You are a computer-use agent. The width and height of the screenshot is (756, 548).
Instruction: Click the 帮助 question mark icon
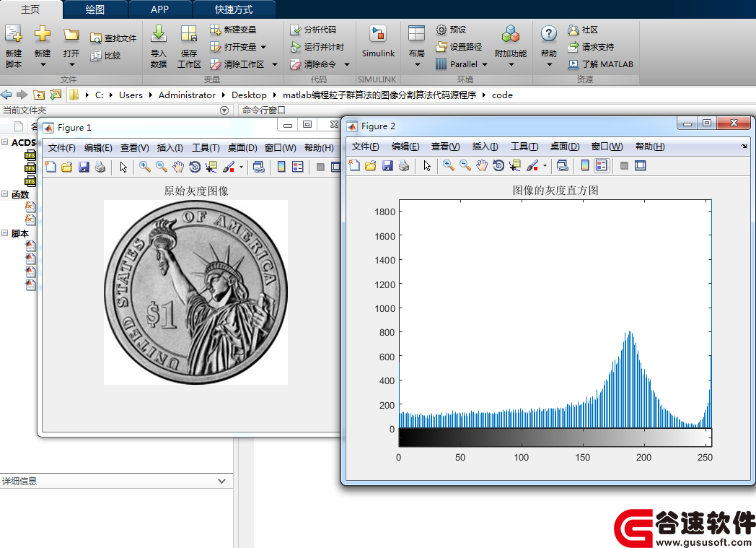[x=549, y=34]
